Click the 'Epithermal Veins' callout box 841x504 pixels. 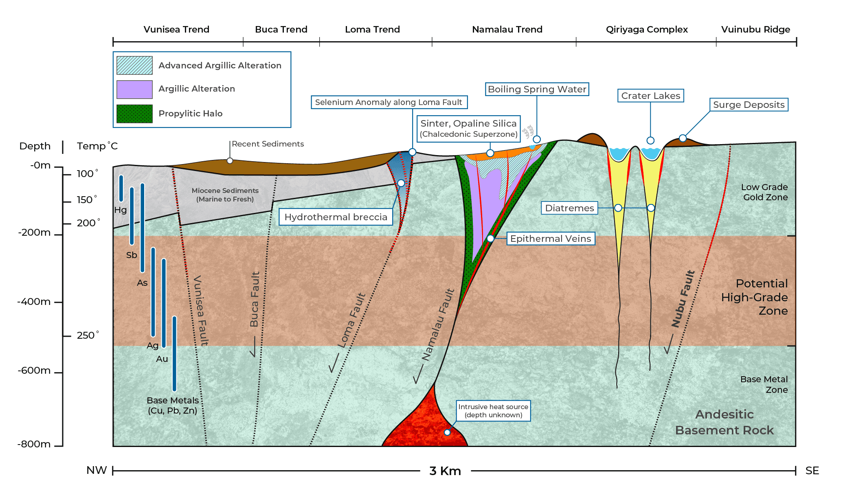coord(551,239)
